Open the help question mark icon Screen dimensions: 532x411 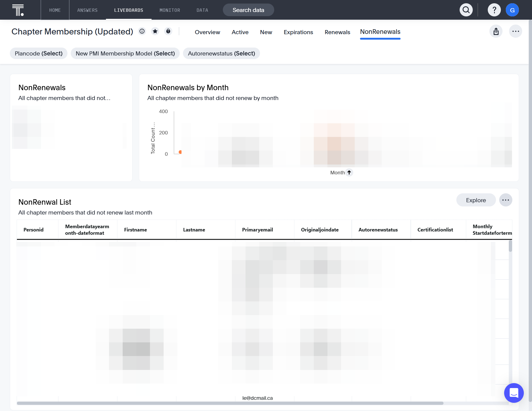(x=494, y=10)
